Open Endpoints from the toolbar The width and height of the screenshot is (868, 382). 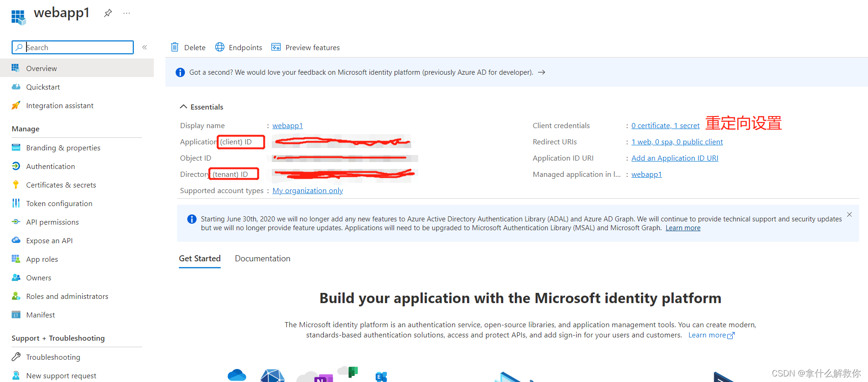tap(238, 47)
